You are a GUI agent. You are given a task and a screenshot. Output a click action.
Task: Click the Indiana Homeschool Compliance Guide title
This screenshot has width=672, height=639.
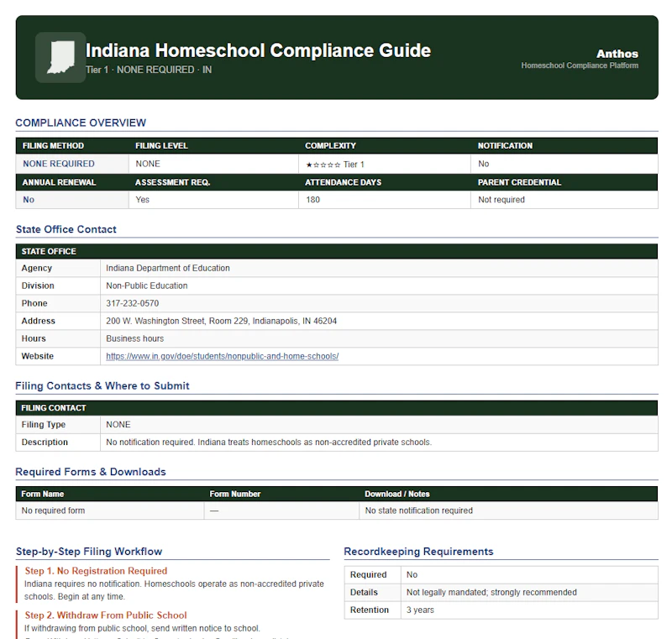point(258,50)
